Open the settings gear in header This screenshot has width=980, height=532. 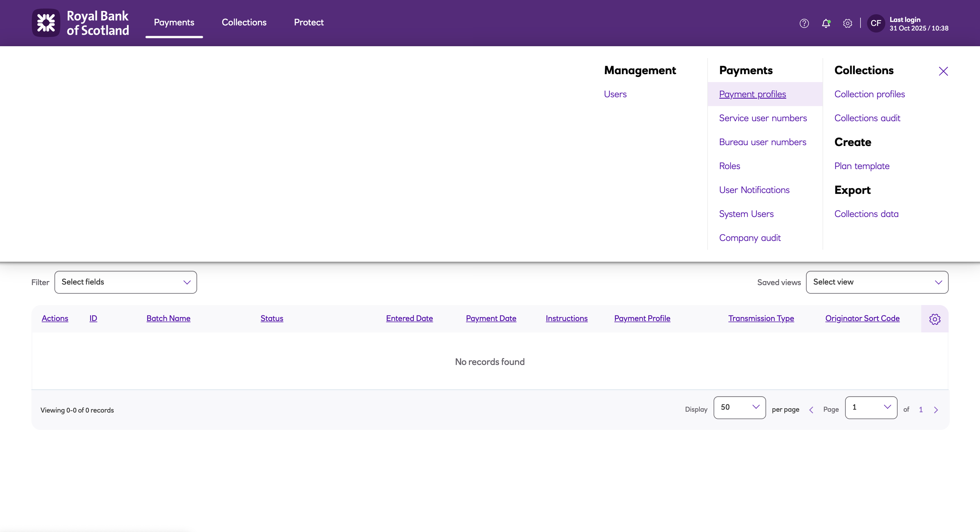(x=847, y=23)
